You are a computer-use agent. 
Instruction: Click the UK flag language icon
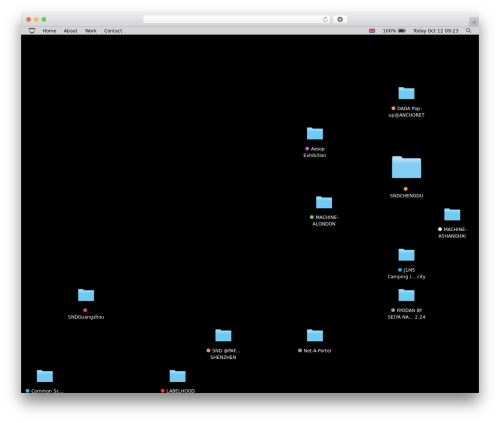click(x=372, y=31)
